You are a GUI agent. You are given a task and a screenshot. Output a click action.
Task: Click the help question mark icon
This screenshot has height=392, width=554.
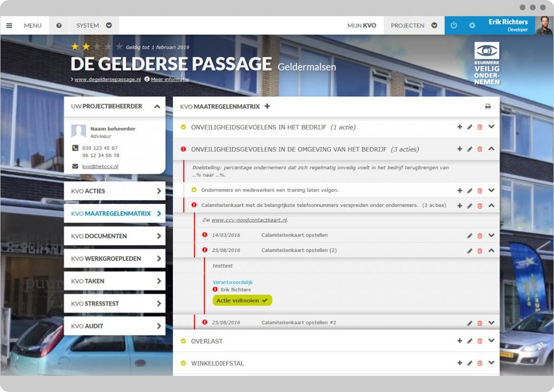[x=59, y=25]
